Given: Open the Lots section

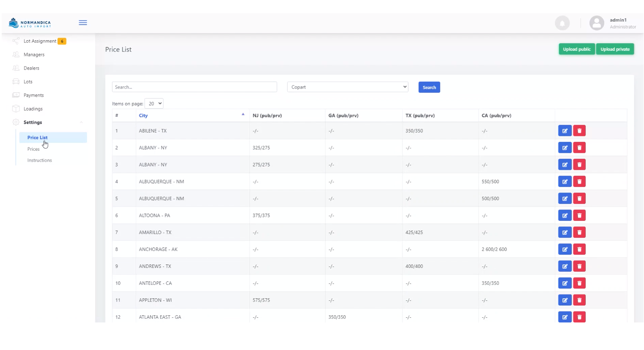Looking at the screenshot, I should 28,82.
